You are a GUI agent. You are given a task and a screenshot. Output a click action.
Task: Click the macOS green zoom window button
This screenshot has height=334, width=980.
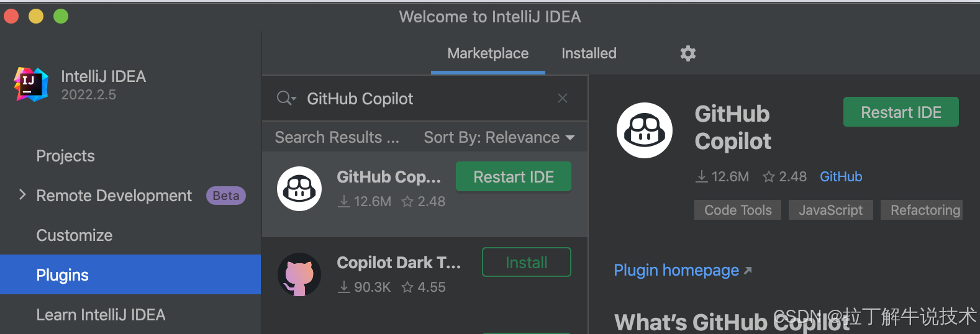coord(61,16)
